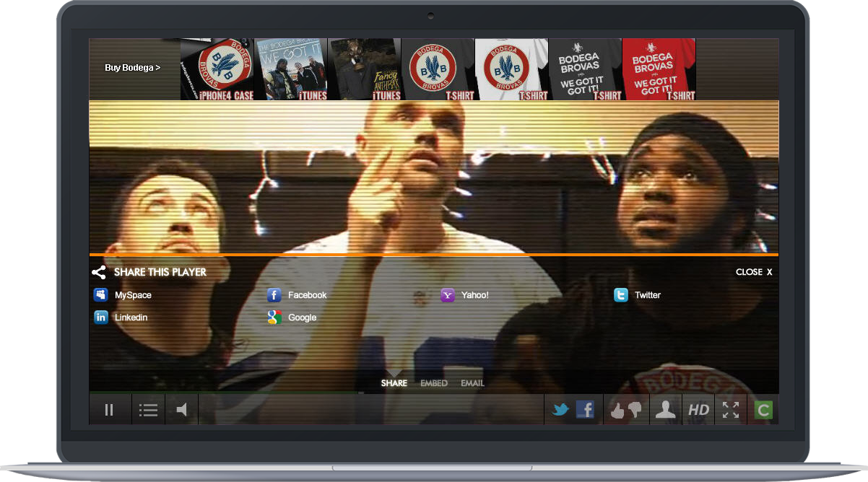Click the thumbs up like icon
Image resolution: width=868 pixels, height=482 pixels.
[x=617, y=411]
